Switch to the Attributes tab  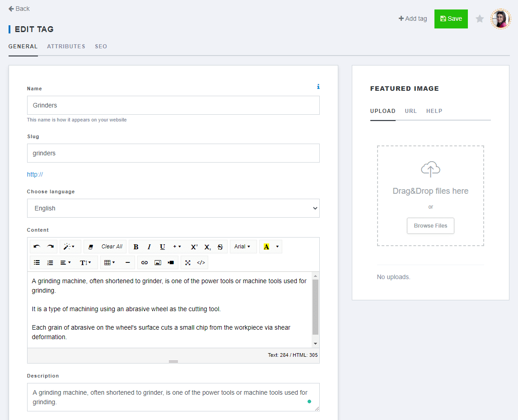(66, 46)
